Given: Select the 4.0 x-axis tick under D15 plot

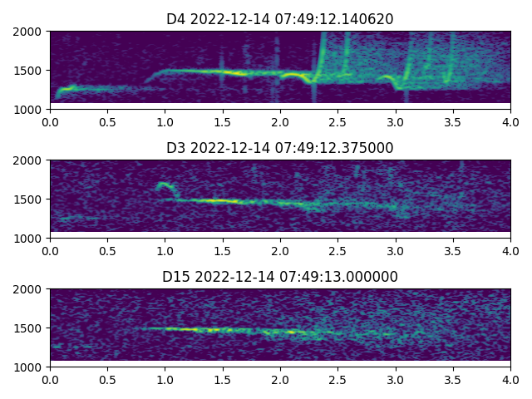Looking at the screenshot, I should click(x=510, y=379).
